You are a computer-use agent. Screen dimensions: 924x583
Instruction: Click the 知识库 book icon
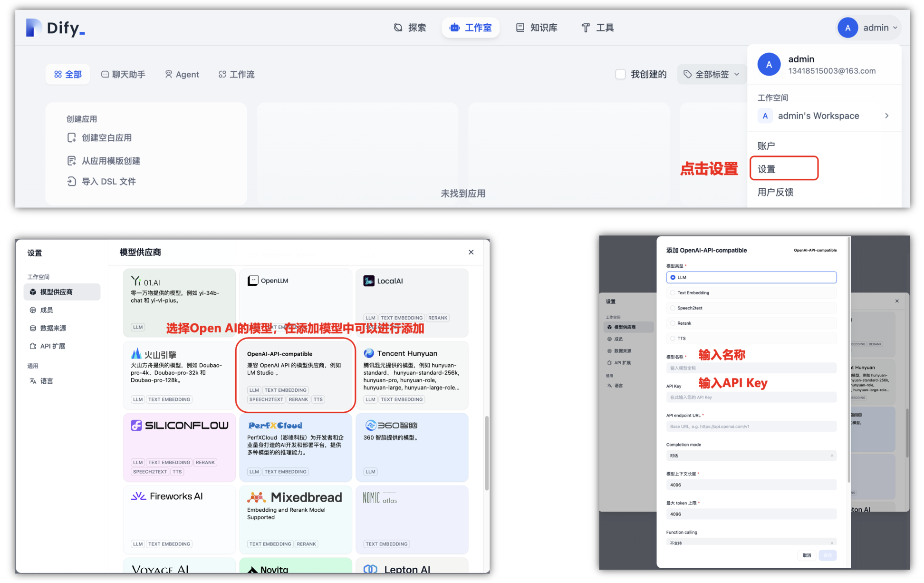(x=520, y=28)
